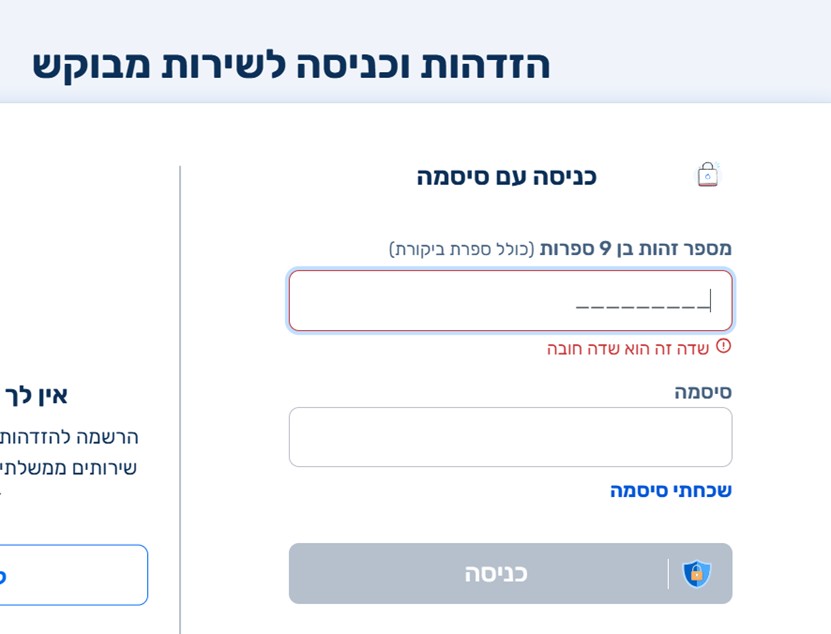Click the ID field showing dashed placeholder characters
The height and width of the screenshot is (634, 831).
[510, 300]
